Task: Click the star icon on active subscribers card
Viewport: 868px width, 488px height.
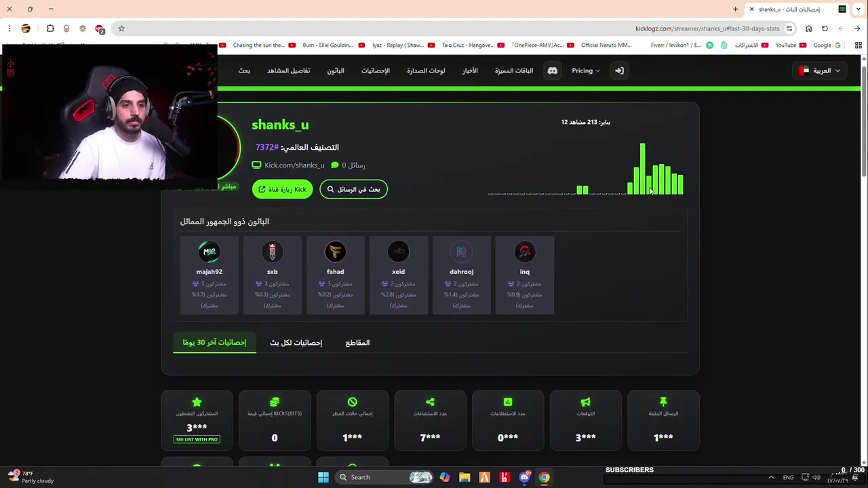Action: (197, 402)
